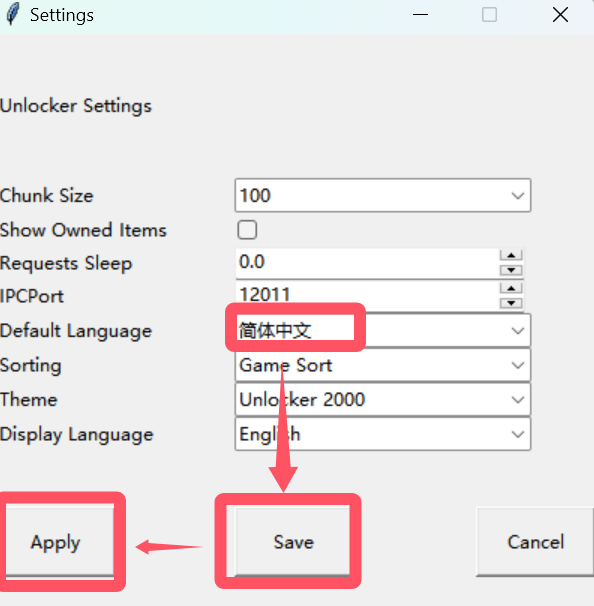Focus the Requests Sleep value field
Image resolution: width=594 pixels, height=606 pixels.
click(367, 263)
